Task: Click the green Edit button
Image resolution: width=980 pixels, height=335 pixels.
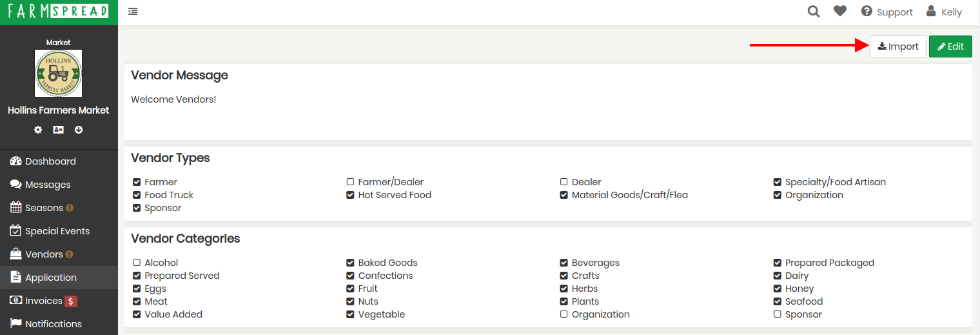Action: click(950, 46)
